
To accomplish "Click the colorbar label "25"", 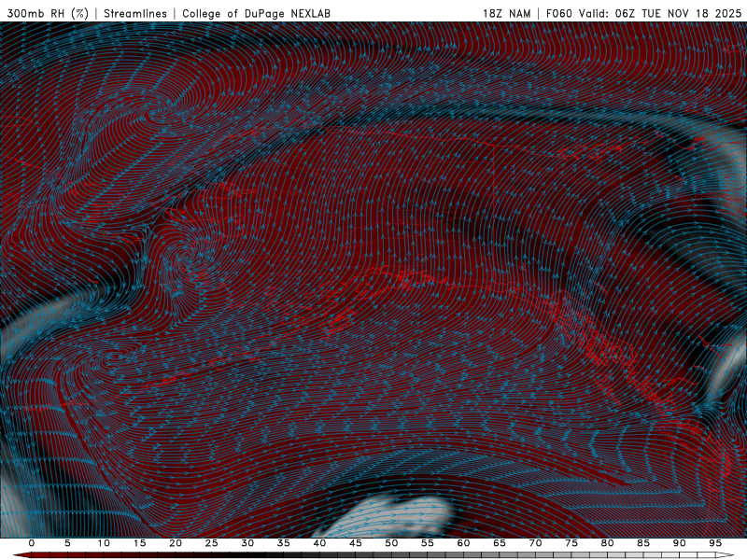I will coord(212,543).
